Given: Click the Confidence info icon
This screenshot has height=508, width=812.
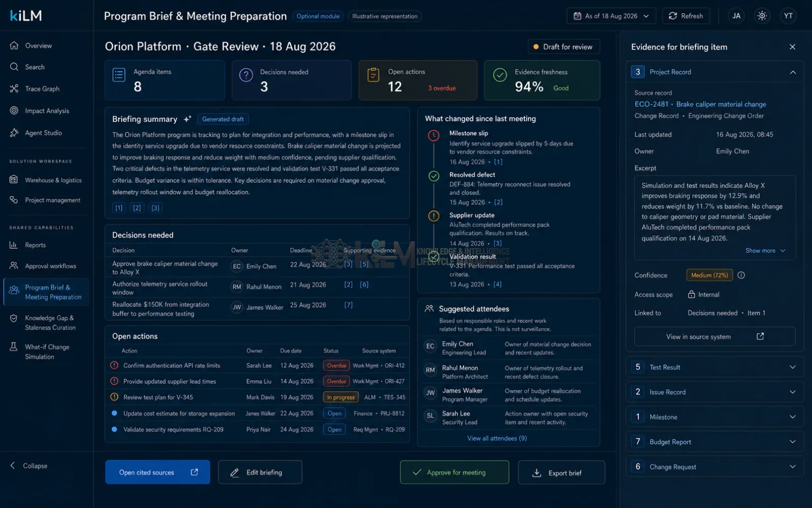Looking at the screenshot, I should coord(741,275).
